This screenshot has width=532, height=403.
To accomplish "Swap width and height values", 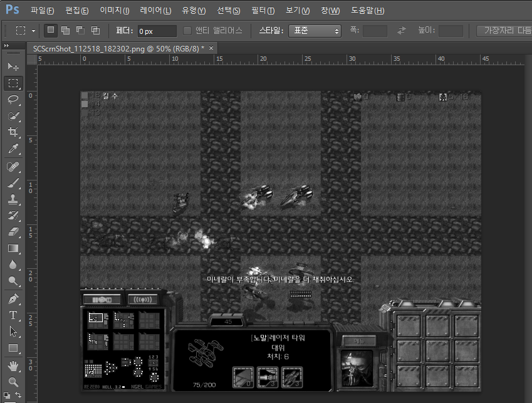I will 402,31.
